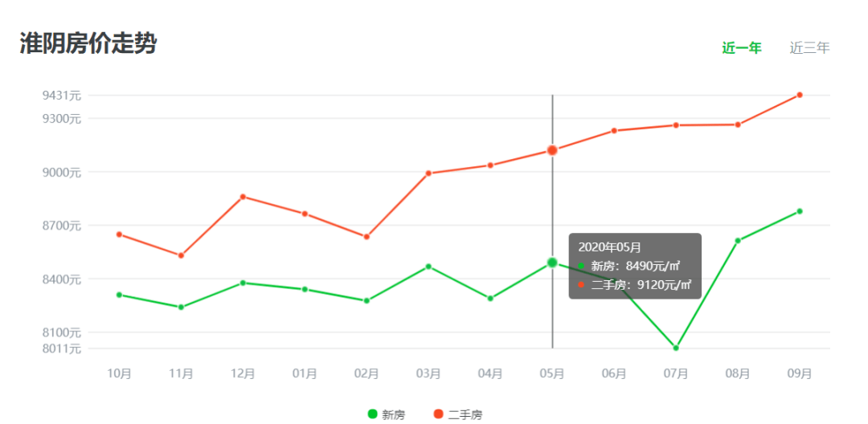Click the 06月 x-axis label

[614, 373]
